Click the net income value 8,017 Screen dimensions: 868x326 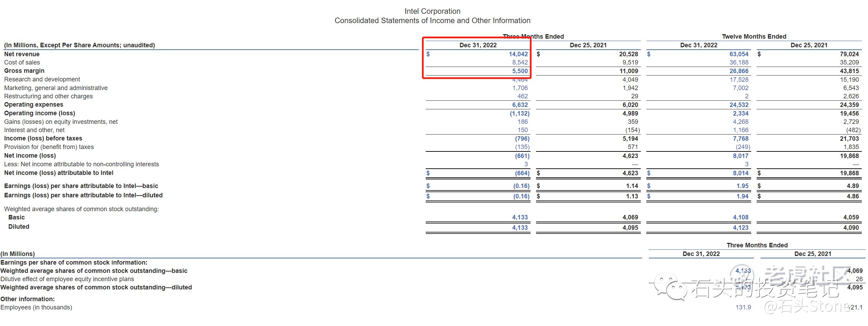740,156
